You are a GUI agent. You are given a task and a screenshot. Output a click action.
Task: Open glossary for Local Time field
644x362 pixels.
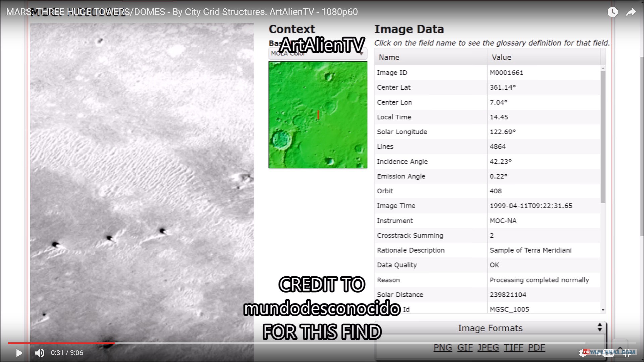394,117
